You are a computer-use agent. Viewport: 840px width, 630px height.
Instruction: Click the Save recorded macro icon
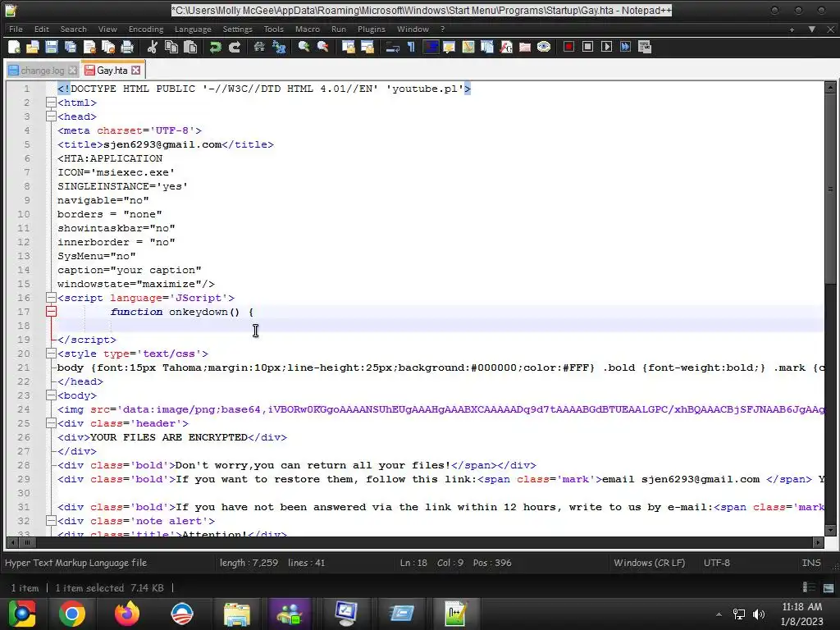tap(645, 47)
